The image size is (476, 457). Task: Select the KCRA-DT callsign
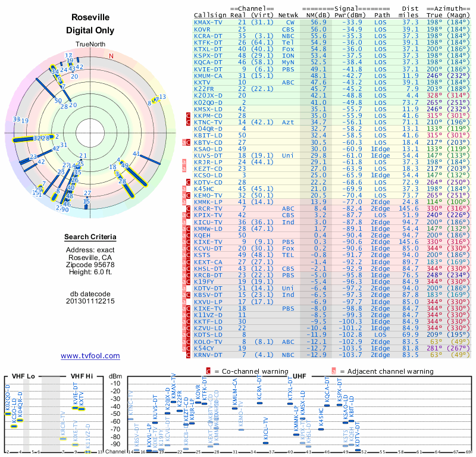pyautogui.click(x=208, y=36)
